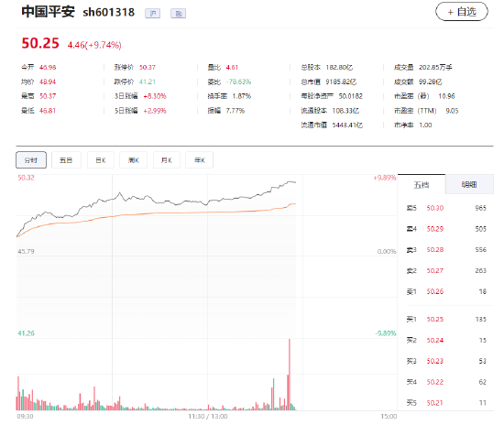Click the 买4 price 50.22

point(435,382)
